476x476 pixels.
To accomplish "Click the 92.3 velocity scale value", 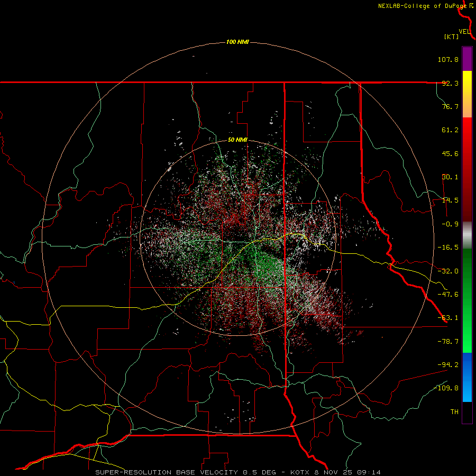I will (x=450, y=83).
